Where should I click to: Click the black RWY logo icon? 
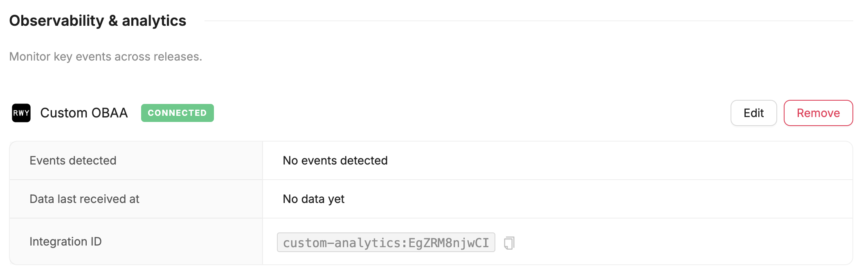21,113
